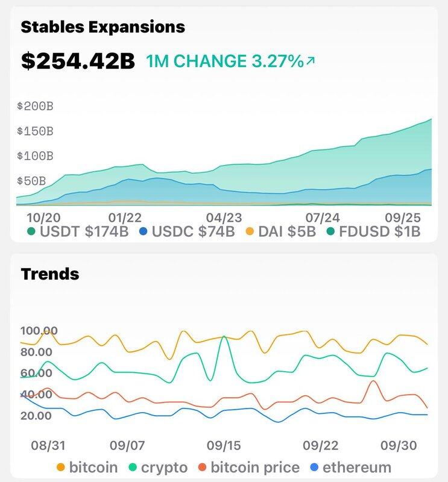This screenshot has width=448, height=482.
Task: Click the ethereum blue legend dot
Action: click(x=314, y=467)
